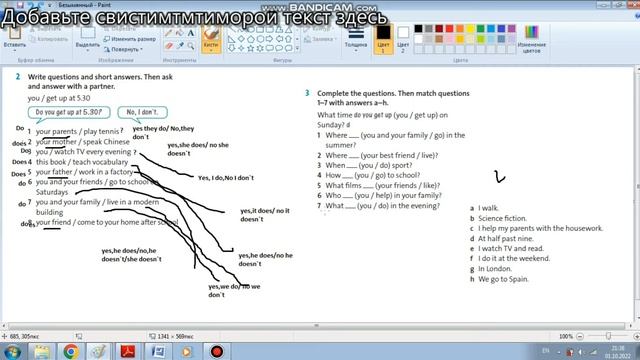Open Google Chrome from the taskbar

click(x=71, y=351)
